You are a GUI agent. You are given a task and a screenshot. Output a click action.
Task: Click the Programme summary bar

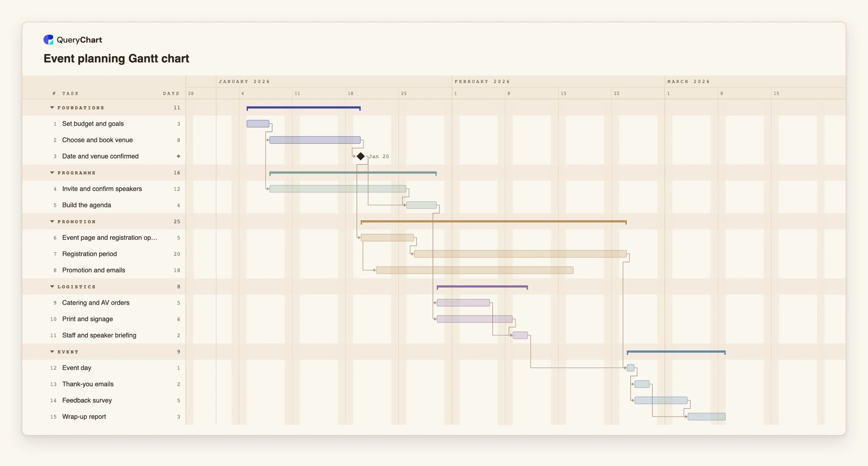pos(353,173)
